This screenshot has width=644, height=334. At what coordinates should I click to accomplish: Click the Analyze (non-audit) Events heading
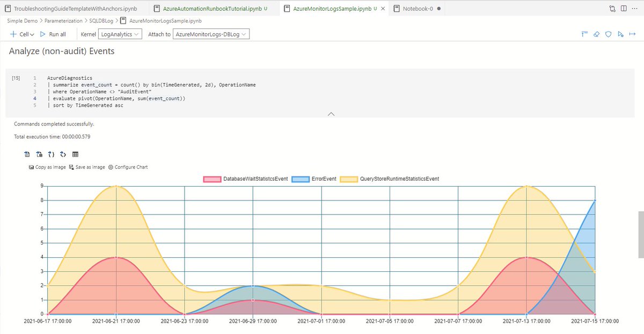62,51
